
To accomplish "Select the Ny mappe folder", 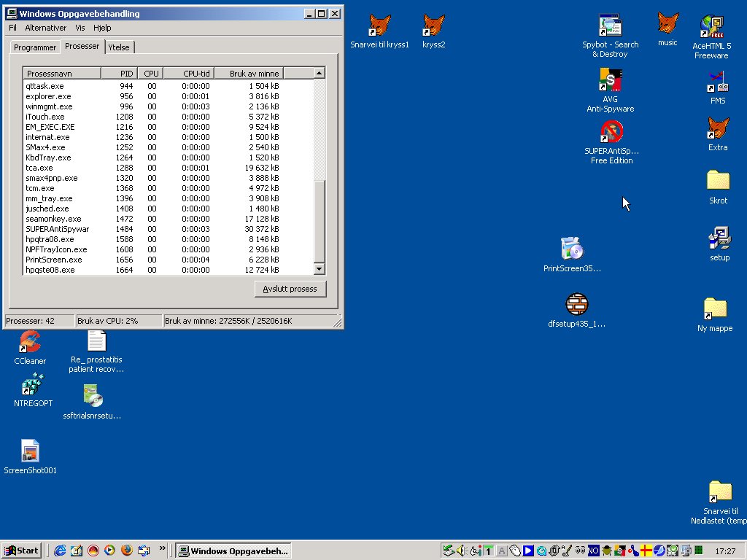I will pos(715,315).
